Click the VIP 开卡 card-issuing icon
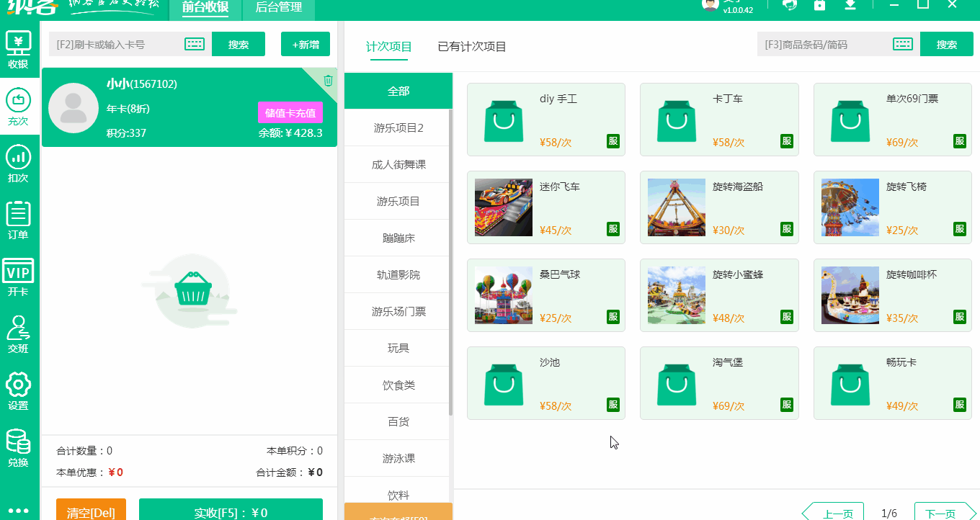The width and height of the screenshot is (980, 520). pos(19,272)
